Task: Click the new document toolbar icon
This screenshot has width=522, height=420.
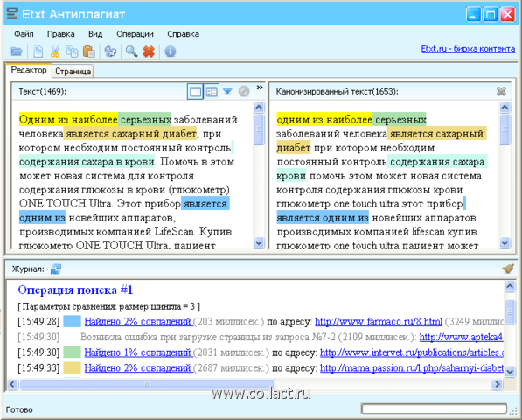Action: (38, 52)
